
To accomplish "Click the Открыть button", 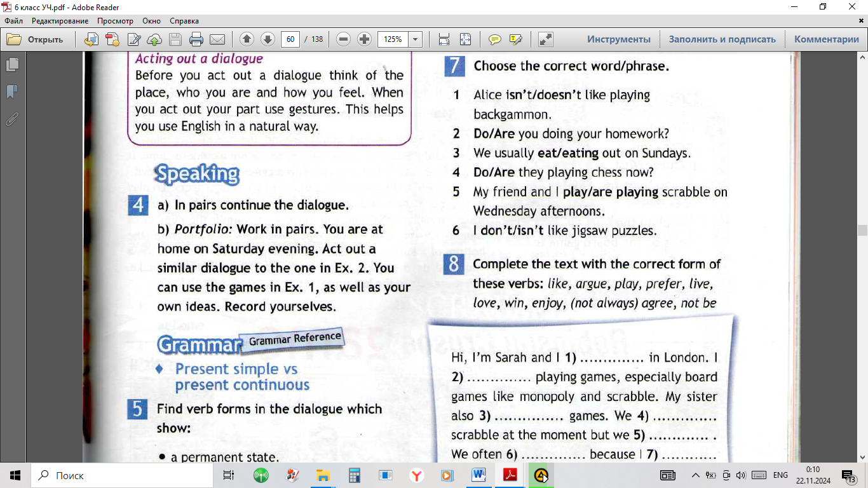I will [x=37, y=39].
